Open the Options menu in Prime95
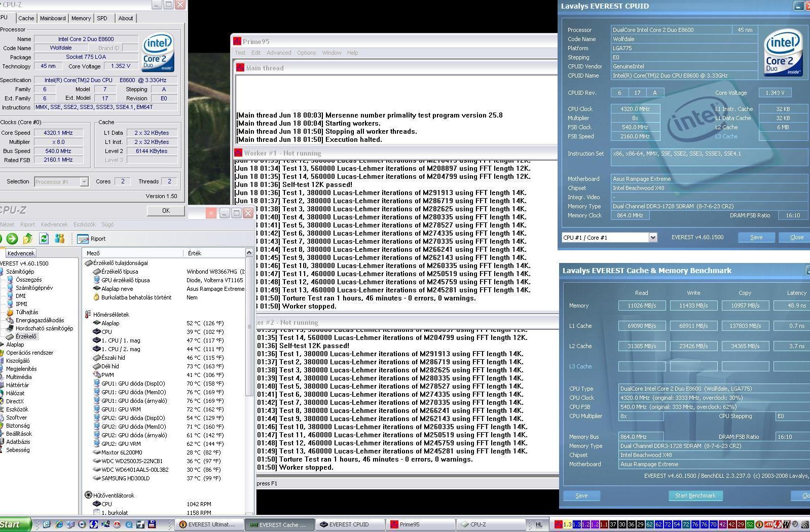810x532 pixels. point(306,53)
